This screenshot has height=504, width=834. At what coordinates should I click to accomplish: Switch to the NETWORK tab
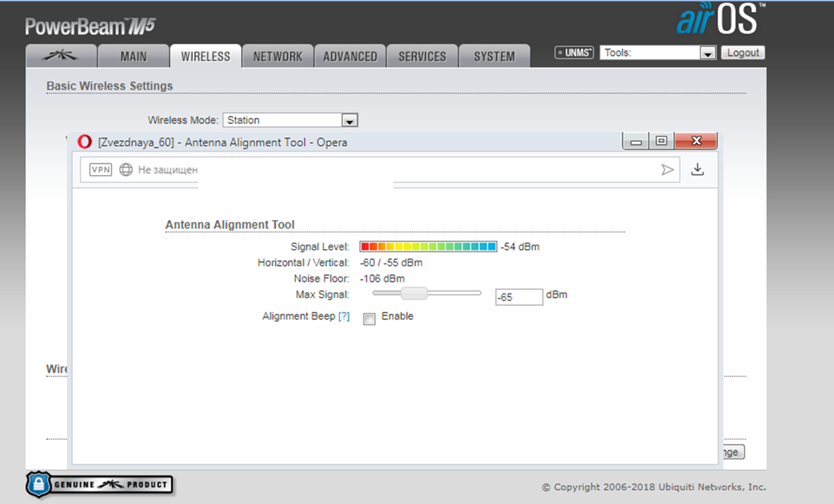(x=278, y=57)
